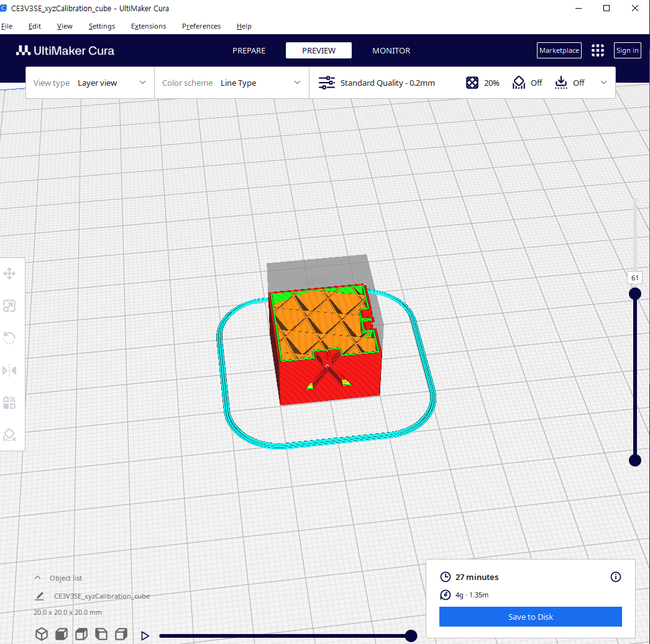This screenshot has height=644, width=650.
Task: Click the 20% infill density icon
Action: click(x=472, y=83)
